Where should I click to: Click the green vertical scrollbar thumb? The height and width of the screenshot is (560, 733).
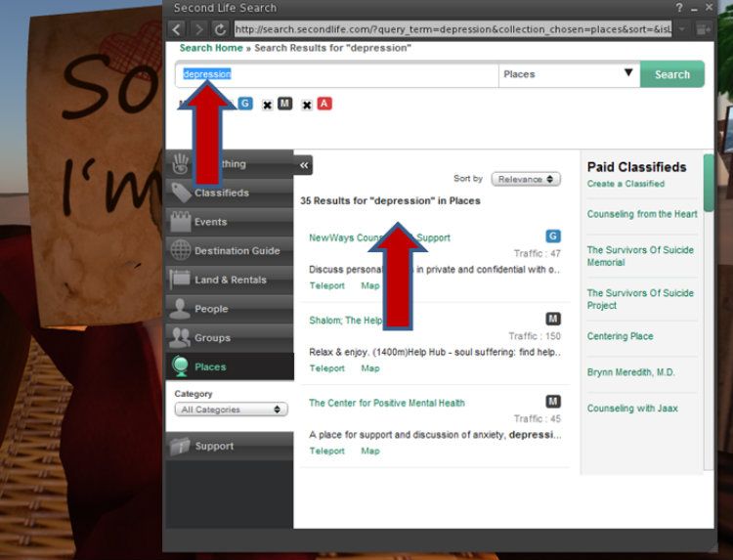(709, 183)
